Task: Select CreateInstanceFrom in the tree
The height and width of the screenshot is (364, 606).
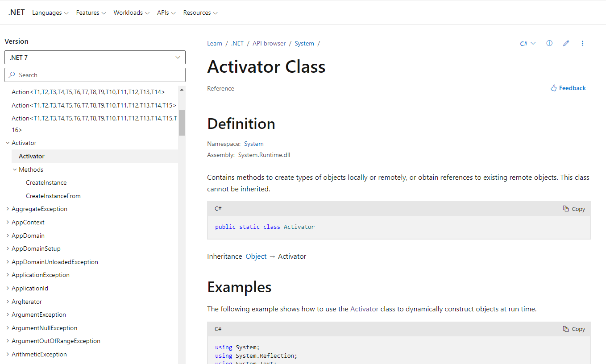Action: 53,196
